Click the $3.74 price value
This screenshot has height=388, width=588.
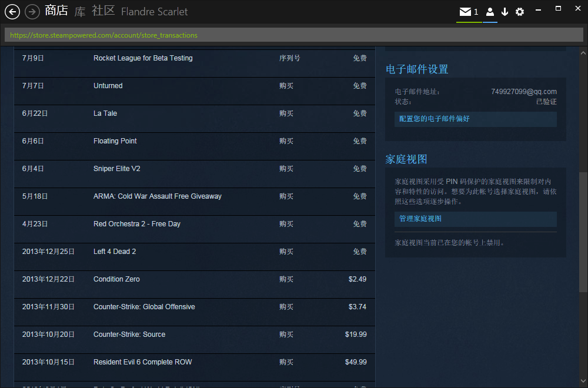tap(358, 307)
